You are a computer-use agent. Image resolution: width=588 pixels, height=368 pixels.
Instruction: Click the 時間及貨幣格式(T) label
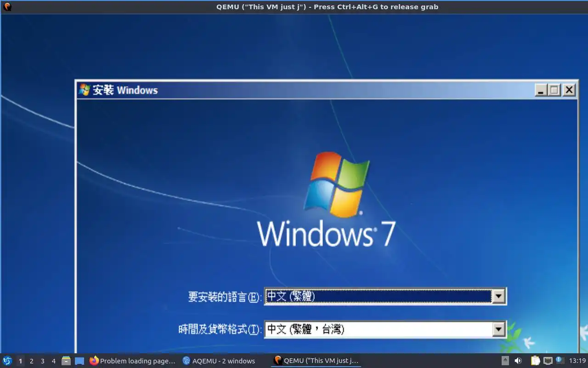[x=220, y=329]
